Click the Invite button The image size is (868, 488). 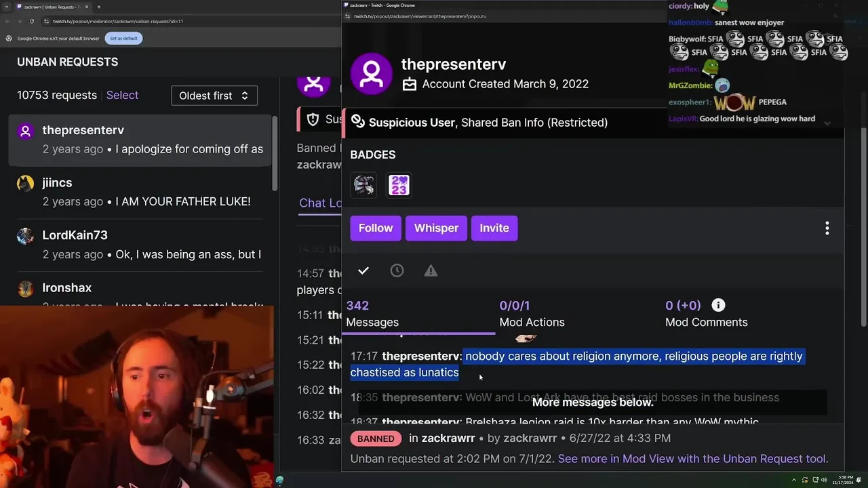(494, 228)
